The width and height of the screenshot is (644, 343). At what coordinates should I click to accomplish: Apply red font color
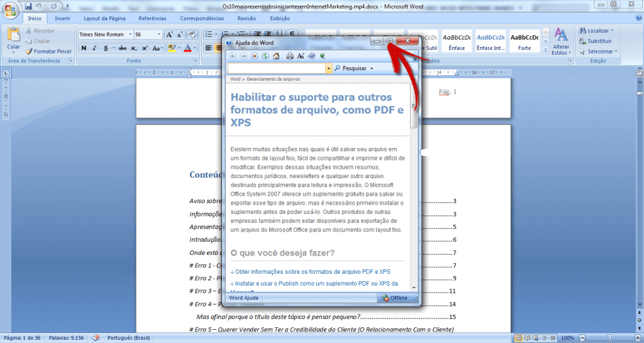coord(187,48)
